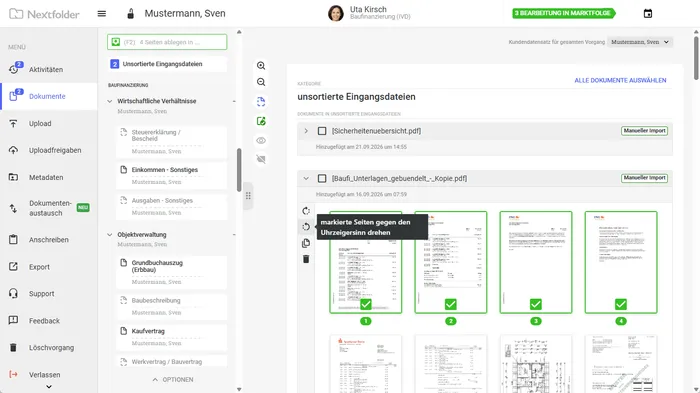Tick checkbox for Sicherheitenuebersicht.pdf

(322, 131)
